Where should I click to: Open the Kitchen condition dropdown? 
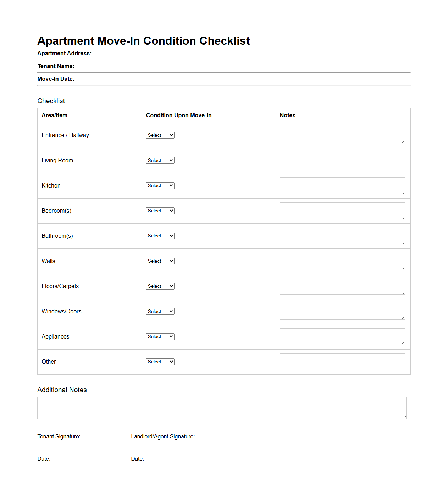[160, 185]
